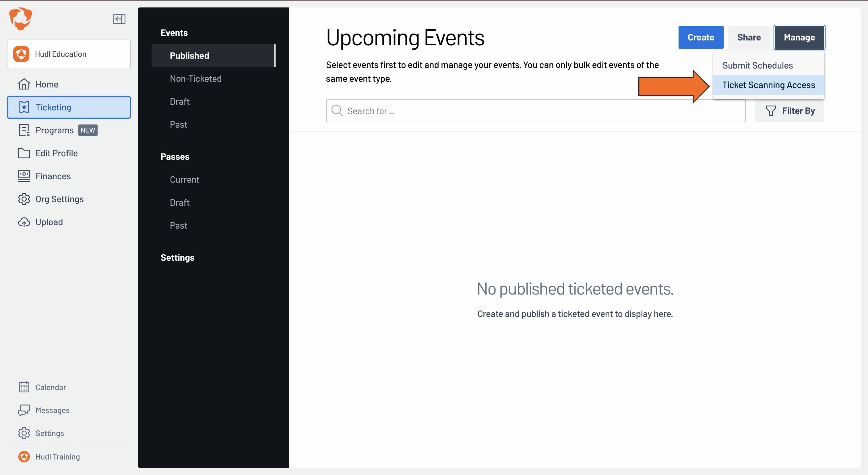
Task: Open the Home link
Action: (x=69, y=84)
